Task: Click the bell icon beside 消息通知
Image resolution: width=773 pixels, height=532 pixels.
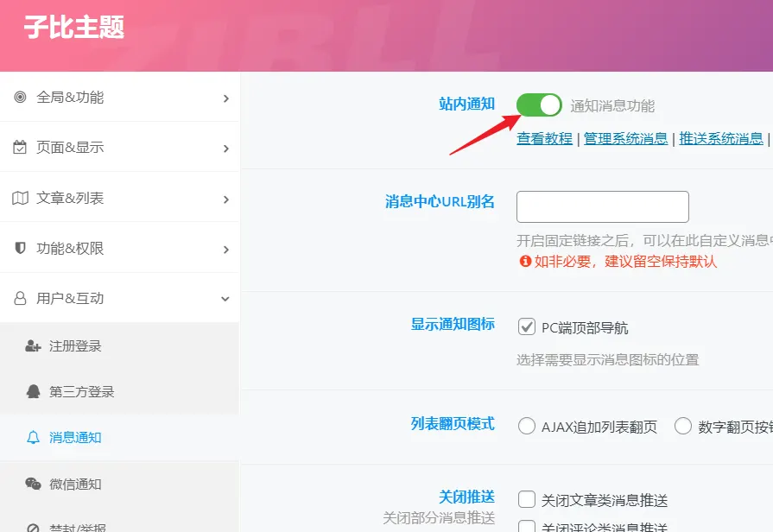Action: tap(33, 437)
